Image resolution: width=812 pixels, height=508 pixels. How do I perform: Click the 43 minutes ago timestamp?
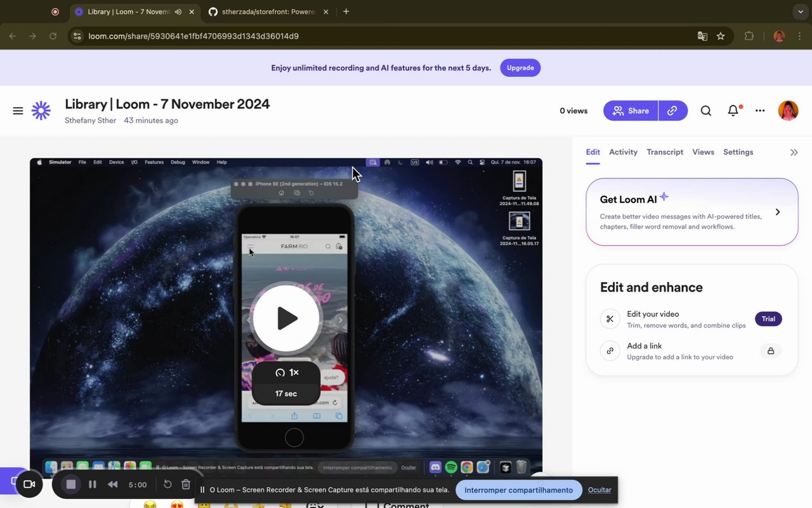151,121
